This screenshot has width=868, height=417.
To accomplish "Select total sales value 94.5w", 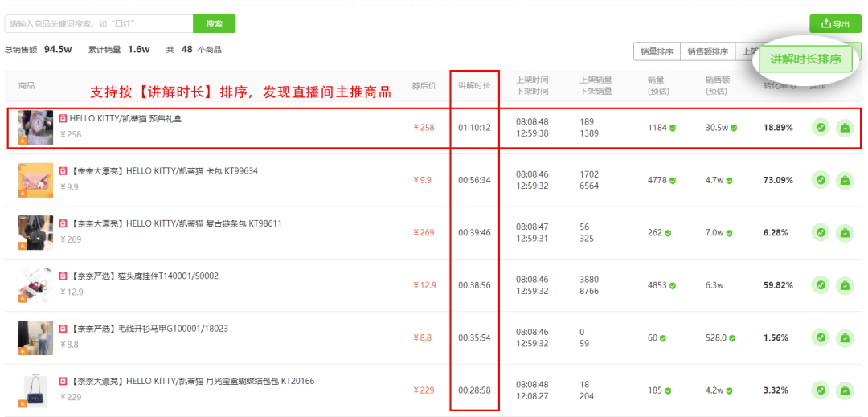I will coord(58,49).
